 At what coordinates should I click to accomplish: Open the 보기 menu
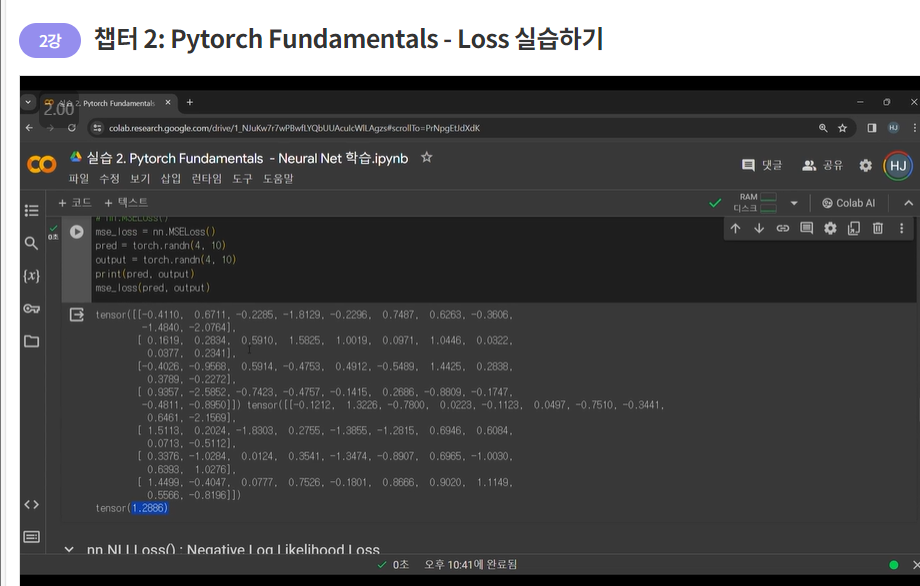140,179
